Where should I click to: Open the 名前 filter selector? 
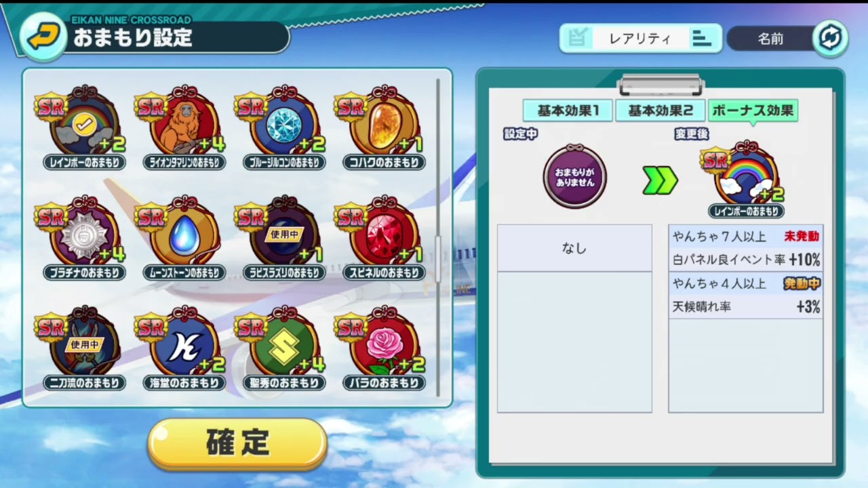click(x=771, y=39)
